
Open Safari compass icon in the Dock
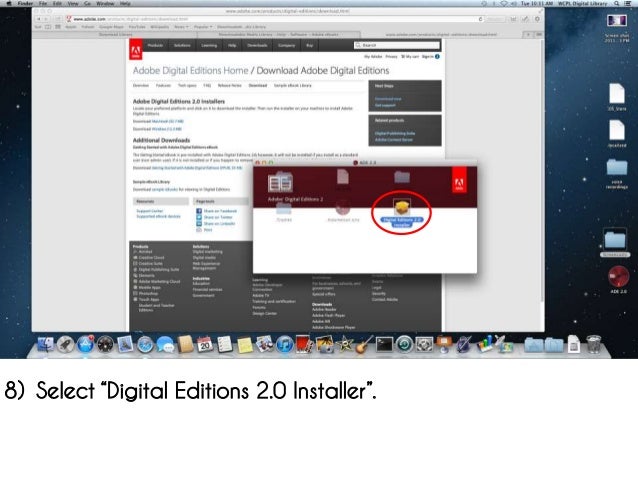(x=145, y=345)
